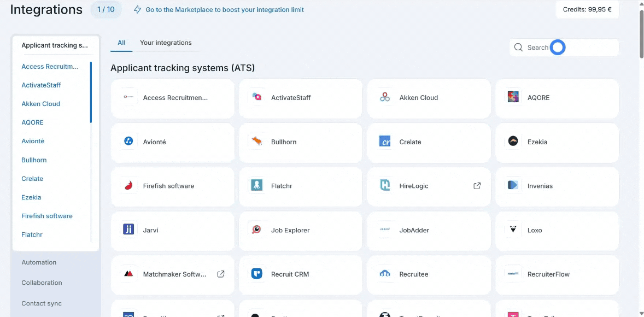
Task: Switch to Your integrations tab
Action: tap(166, 43)
